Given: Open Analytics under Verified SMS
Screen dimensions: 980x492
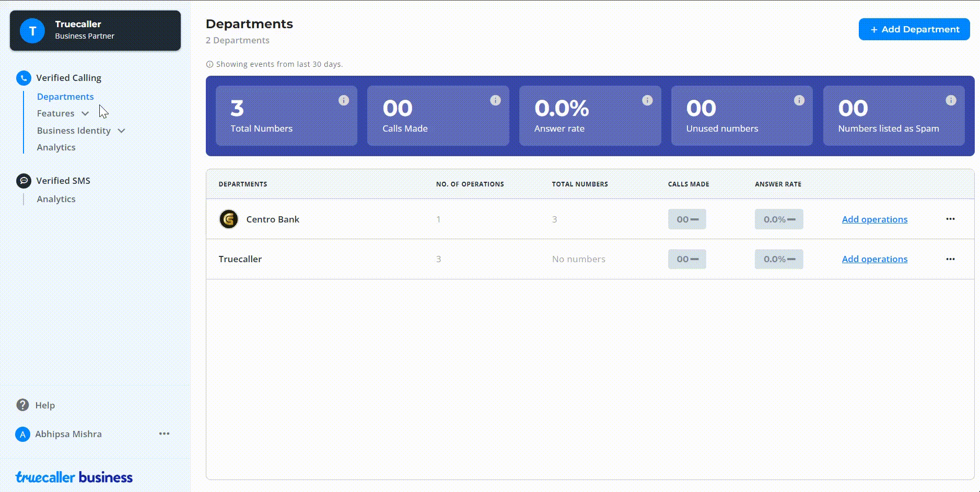Looking at the screenshot, I should tap(56, 199).
